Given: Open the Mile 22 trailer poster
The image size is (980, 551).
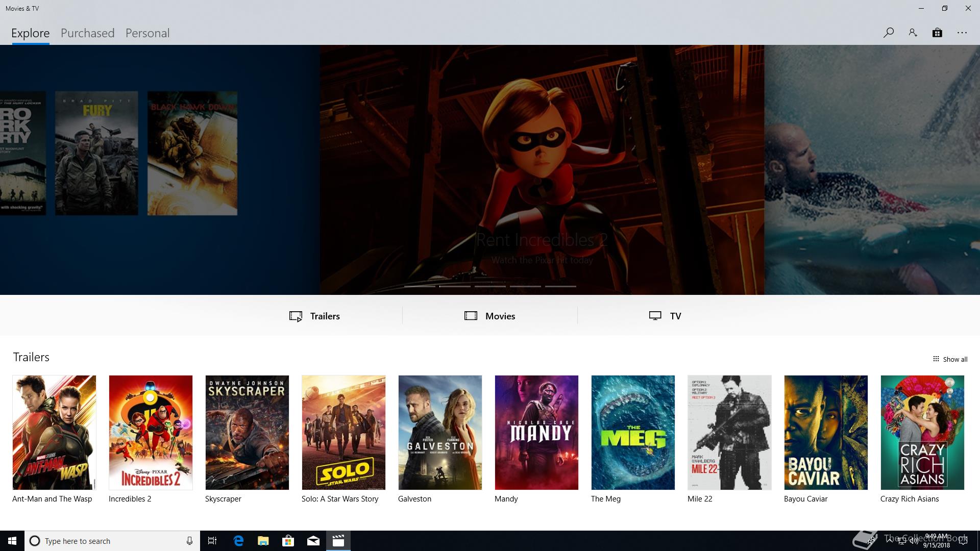Looking at the screenshot, I should (x=729, y=433).
